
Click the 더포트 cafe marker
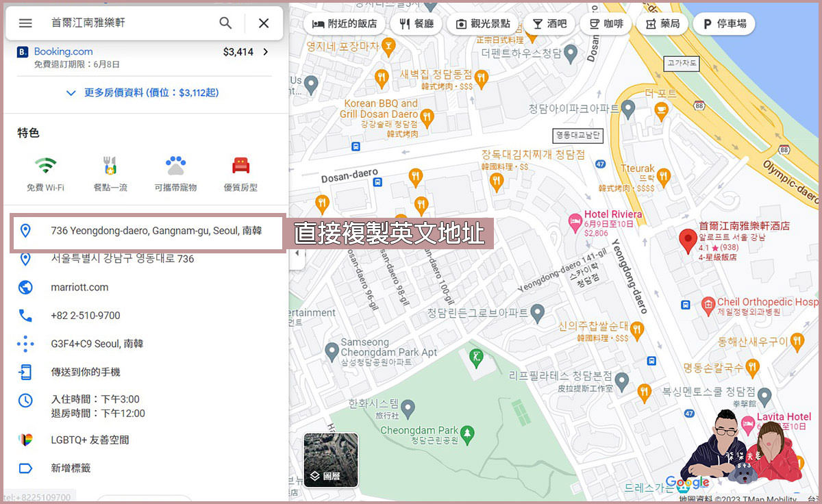pos(661,110)
